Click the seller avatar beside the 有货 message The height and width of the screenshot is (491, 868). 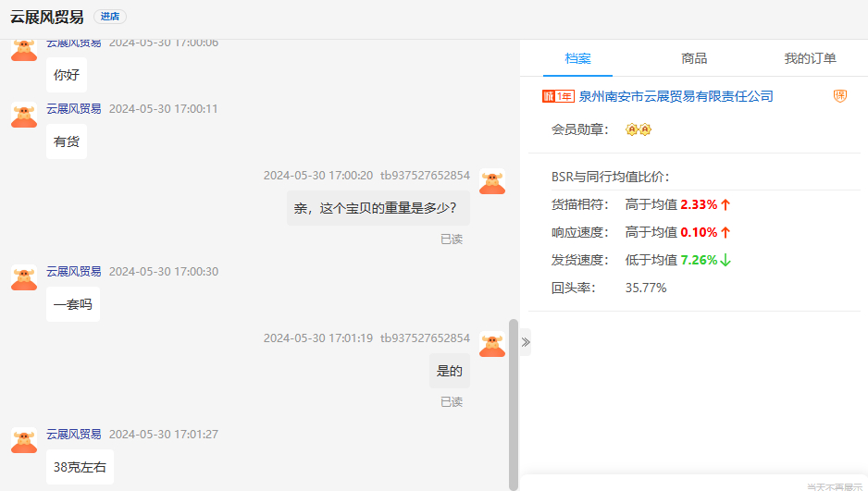pyautogui.click(x=24, y=116)
